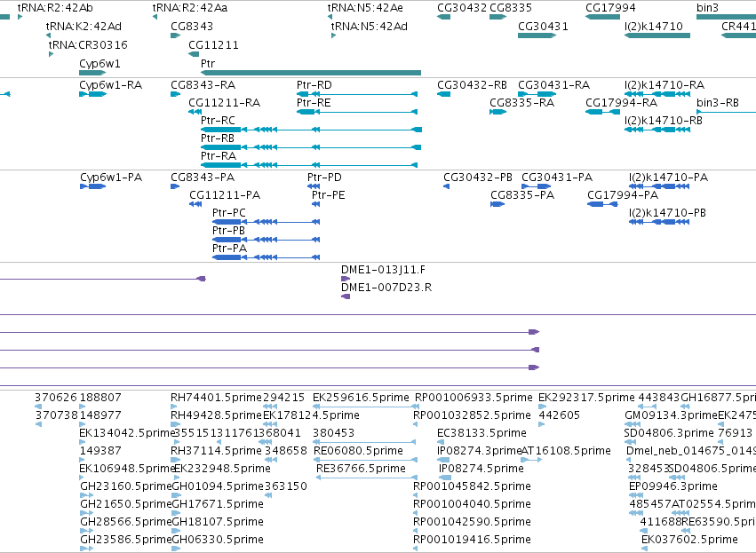Click the Ptr gene bar
Viewport: 756px width, 553px height.
(311, 73)
